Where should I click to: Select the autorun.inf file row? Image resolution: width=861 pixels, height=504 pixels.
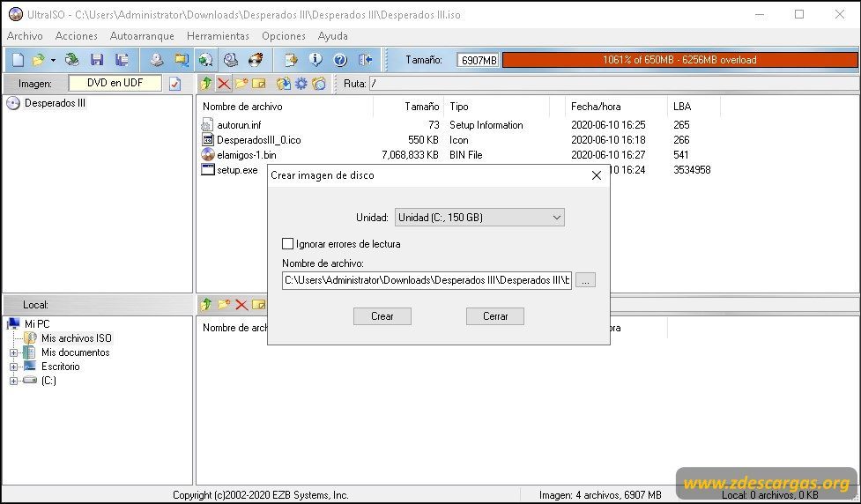click(456, 125)
